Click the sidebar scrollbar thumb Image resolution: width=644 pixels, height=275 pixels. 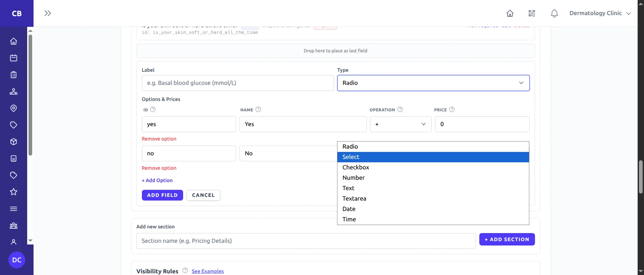30,95
